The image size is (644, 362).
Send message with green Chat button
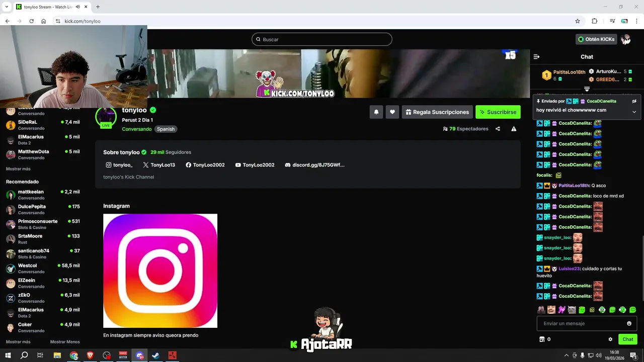point(628,339)
